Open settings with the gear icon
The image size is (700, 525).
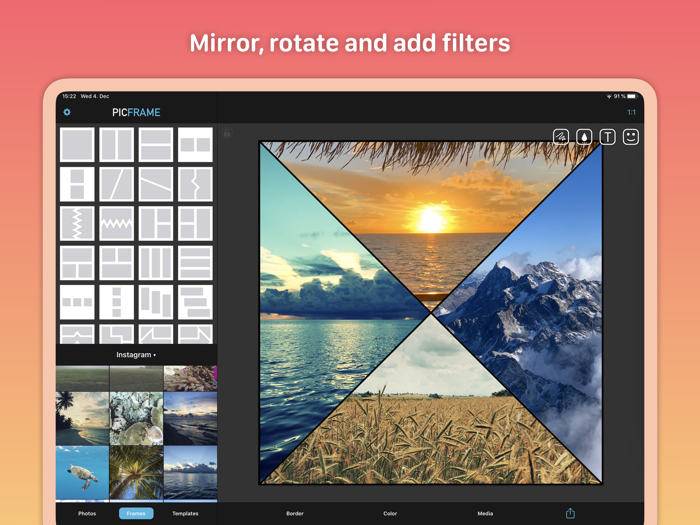[67, 112]
